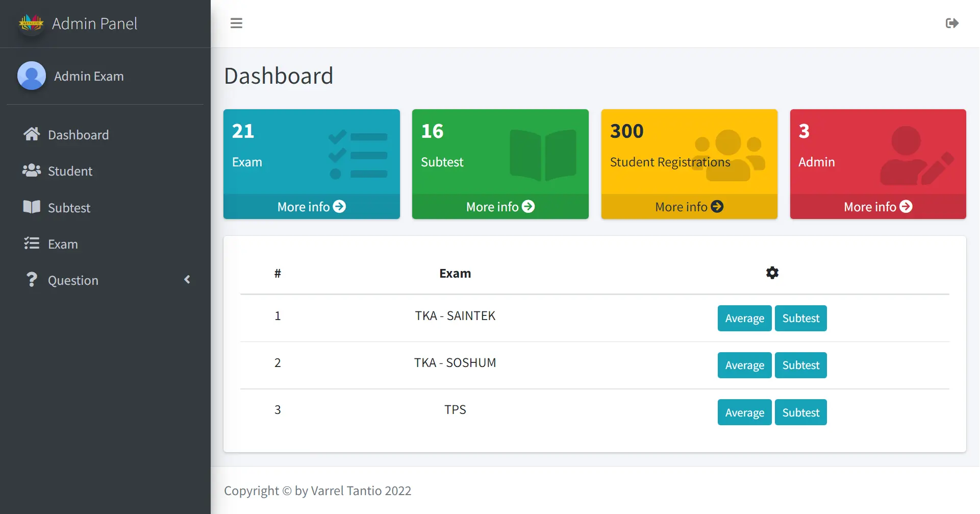Click Average button for TKA - SOSHUM

click(x=744, y=365)
